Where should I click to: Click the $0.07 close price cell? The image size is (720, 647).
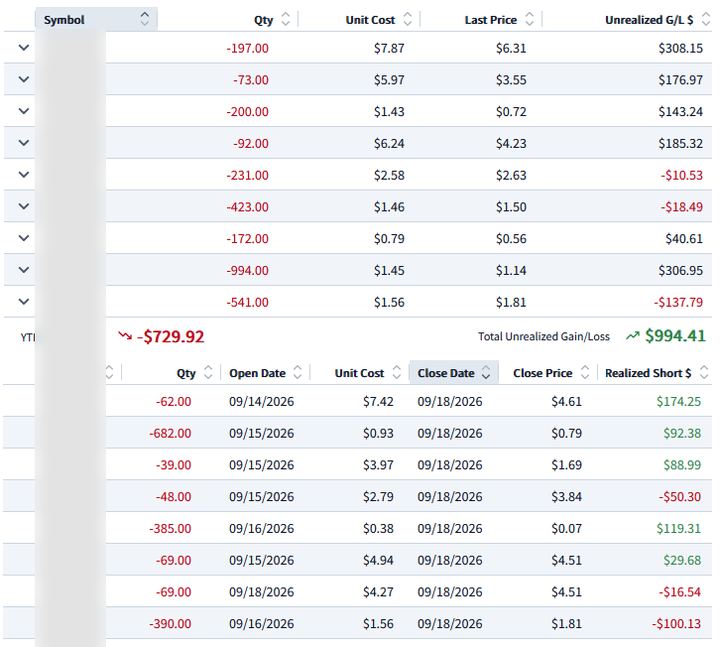(x=566, y=529)
